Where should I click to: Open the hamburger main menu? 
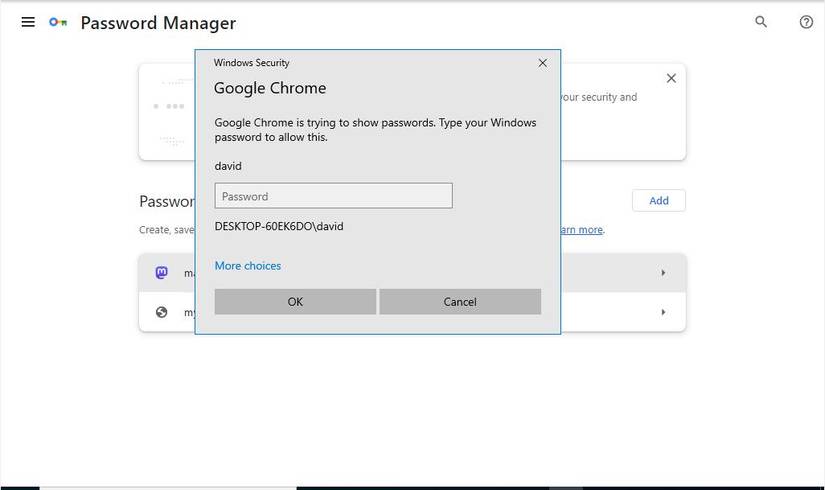click(x=28, y=22)
